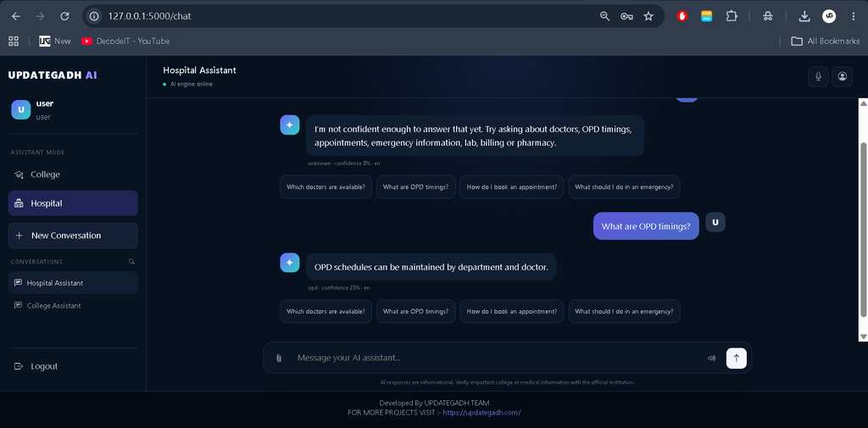Click the browser back arrow

16,16
